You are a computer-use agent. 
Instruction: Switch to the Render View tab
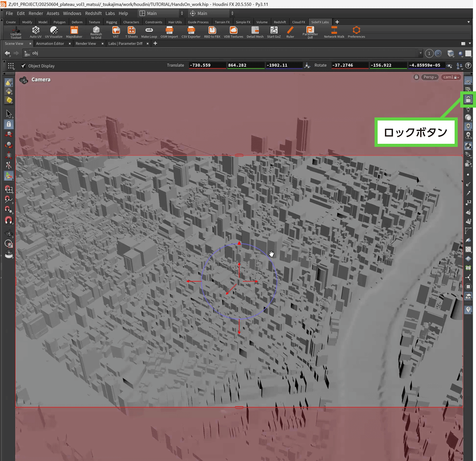86,44
